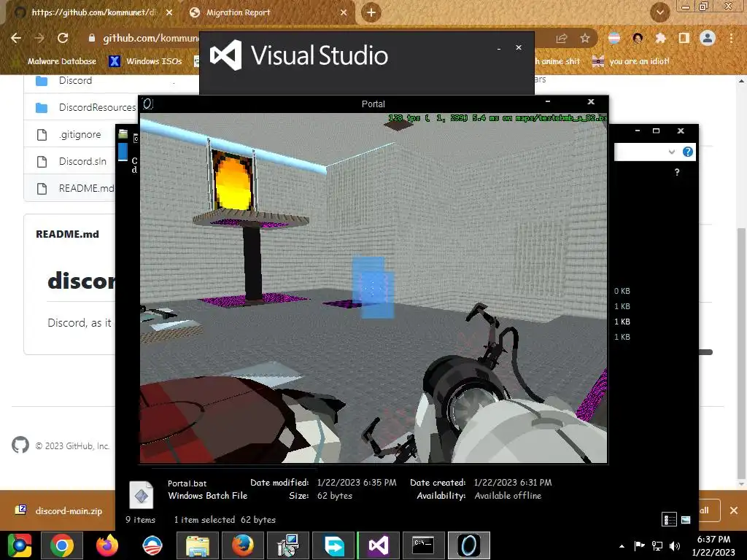
Task: Expand the File Explorer address dropdown arrow
Action: click(671, 152)
